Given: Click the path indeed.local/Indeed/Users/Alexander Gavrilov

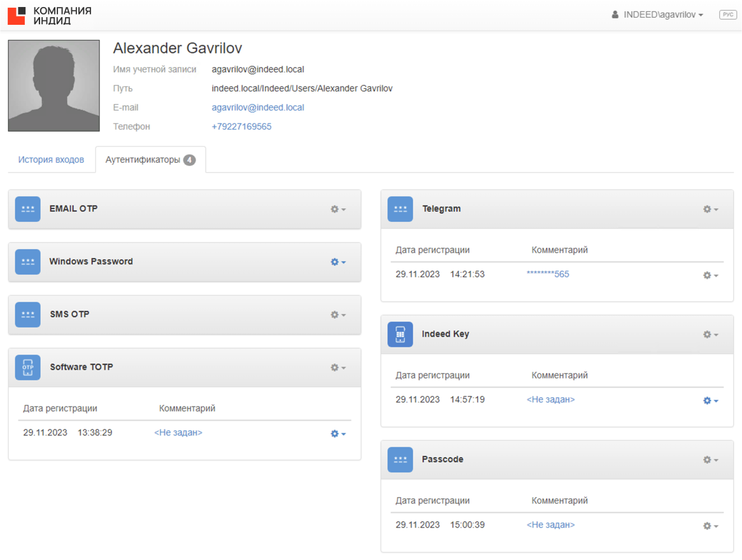Looking at the screenshot, I should 302,88.
